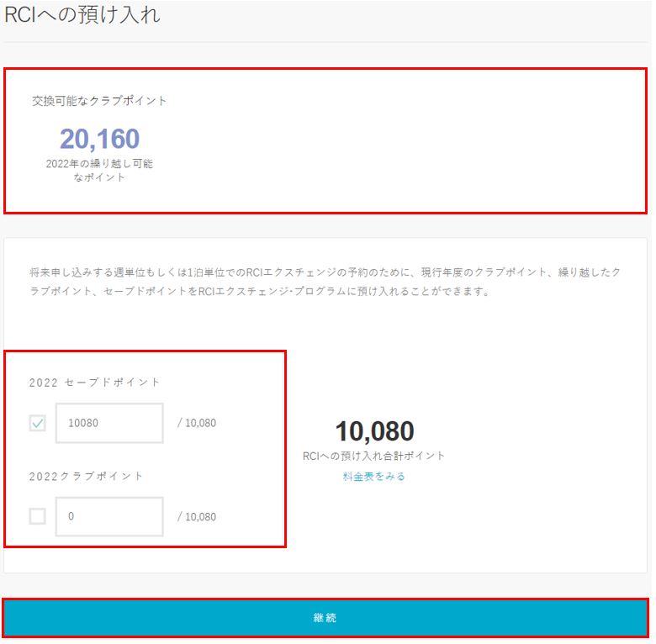
Task: Click the 2022年の繰り越し可能なポイント caption
Action: point(99,170)
